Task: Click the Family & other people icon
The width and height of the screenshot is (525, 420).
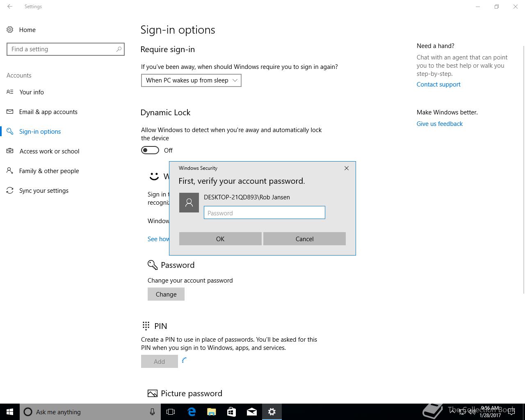Action: pyautogui.click(x=10, y=171)
